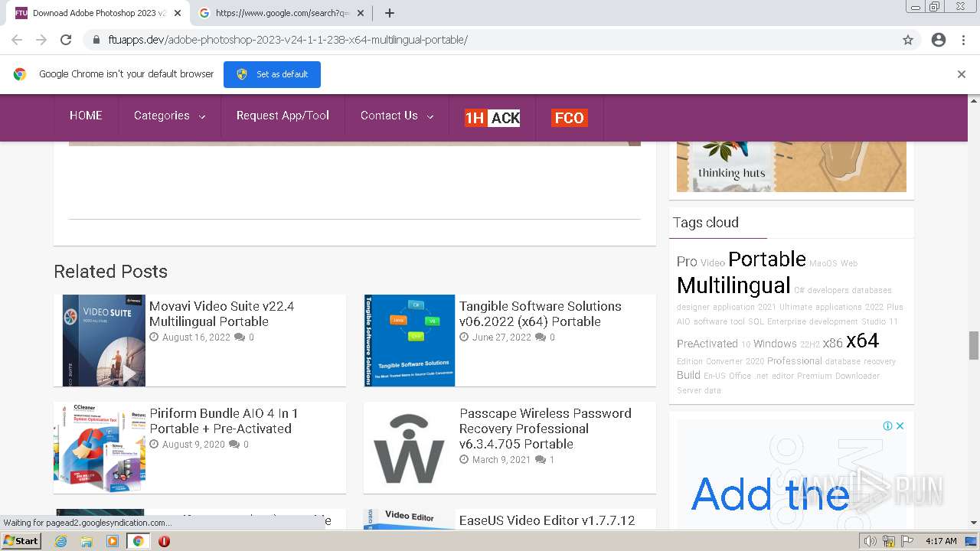Click the FCO logo in the nav bar
The height and width of the screenshot is (551, 980).
[x=569, y=118]
